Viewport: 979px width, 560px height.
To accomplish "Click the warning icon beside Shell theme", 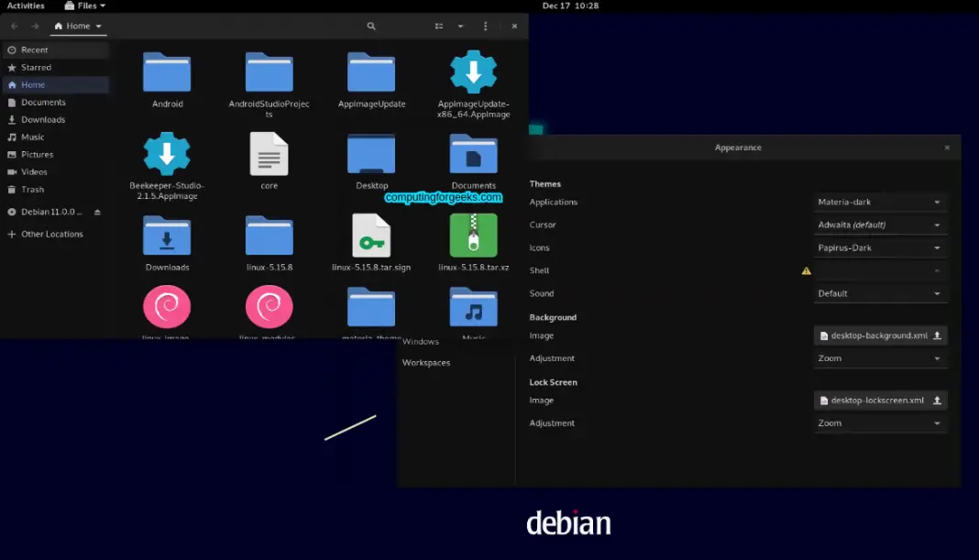I will point(806,270).
